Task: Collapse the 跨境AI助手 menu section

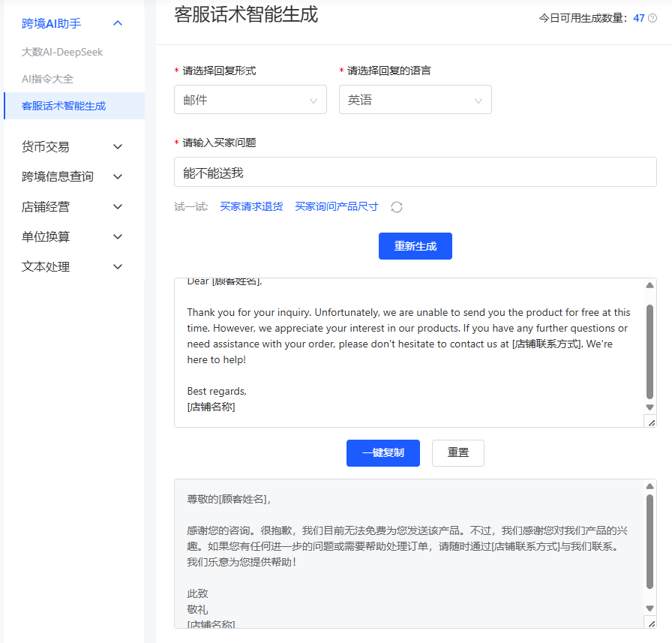Action: pos(72,23)
